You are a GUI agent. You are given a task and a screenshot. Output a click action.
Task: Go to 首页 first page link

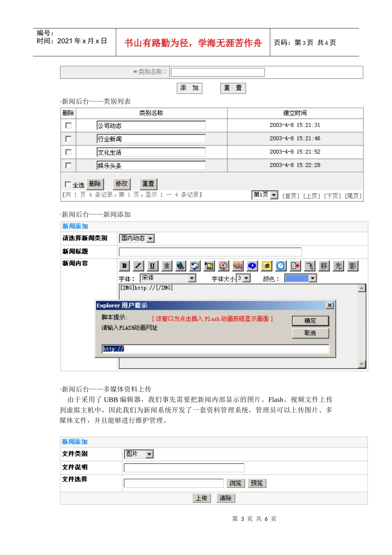[291, 196]
